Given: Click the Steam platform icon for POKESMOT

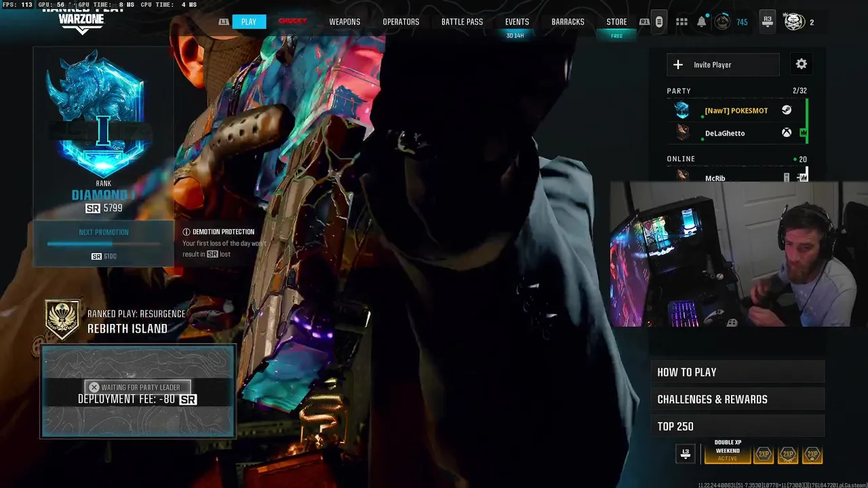Looking at the screenshot, I should [x=786, y=110].
